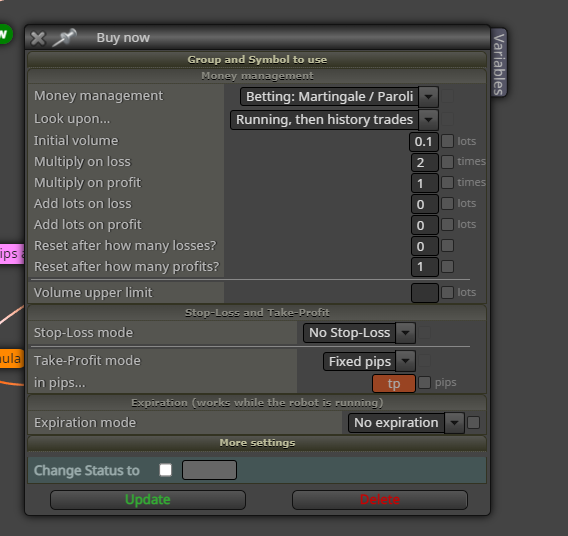Select Betting: Martingale / Paroli combo value

coord(329,97)
